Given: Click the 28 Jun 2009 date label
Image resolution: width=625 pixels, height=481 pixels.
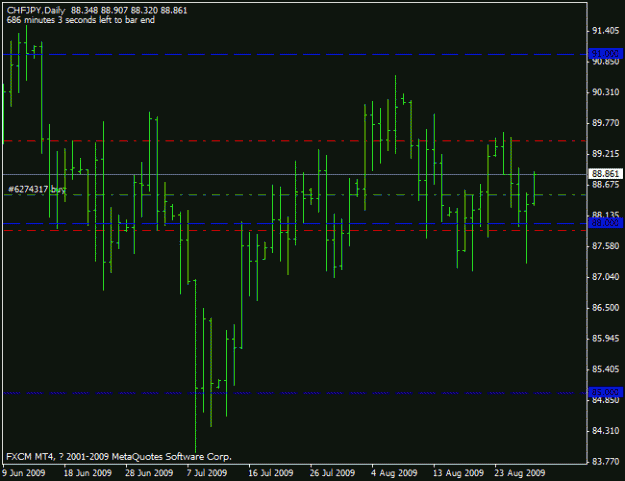Looking at the screenshot, I should point(149,473).
